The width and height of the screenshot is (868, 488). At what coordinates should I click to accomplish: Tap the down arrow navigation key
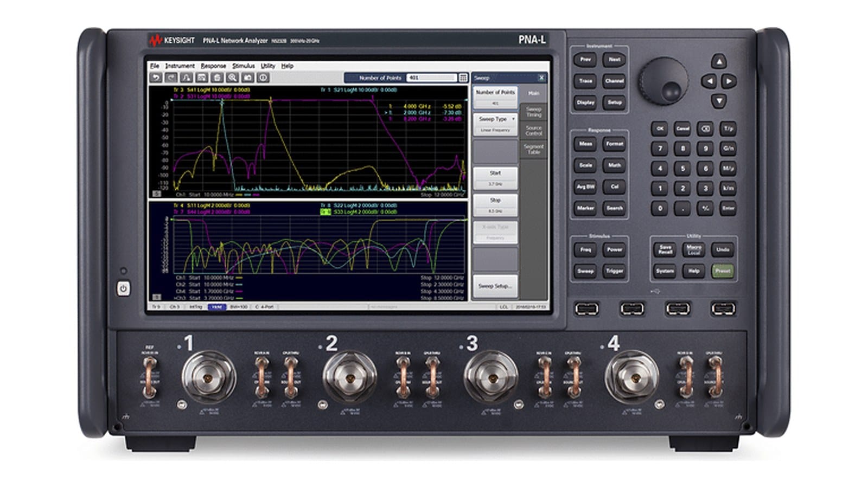pyautogui.click(x=719, y=101)
